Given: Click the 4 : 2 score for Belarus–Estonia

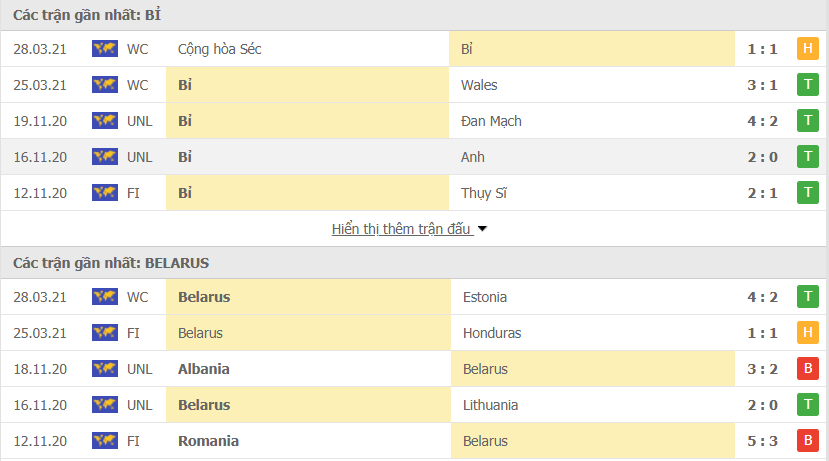Looking at the screenshot, I should 764,297.
